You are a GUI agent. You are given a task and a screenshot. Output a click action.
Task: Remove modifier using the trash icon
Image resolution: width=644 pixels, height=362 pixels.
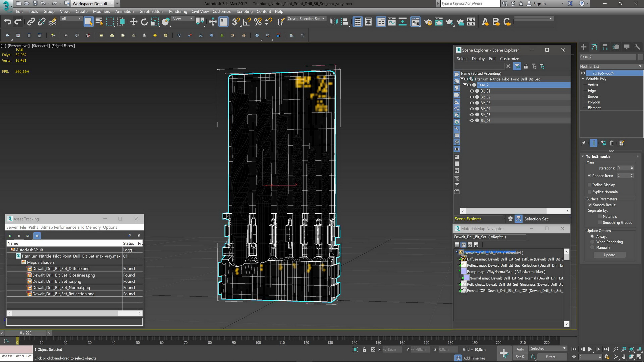coord(612,143)
